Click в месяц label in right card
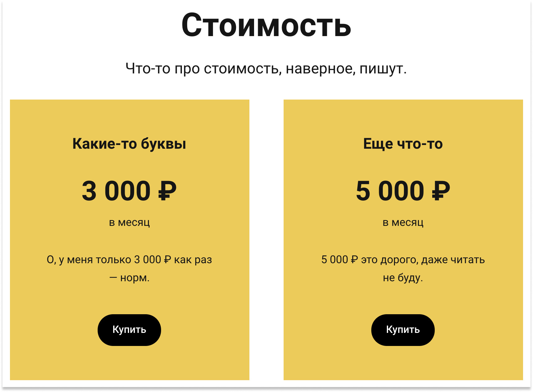Screen dimensions: 533x392 [403, 222]
